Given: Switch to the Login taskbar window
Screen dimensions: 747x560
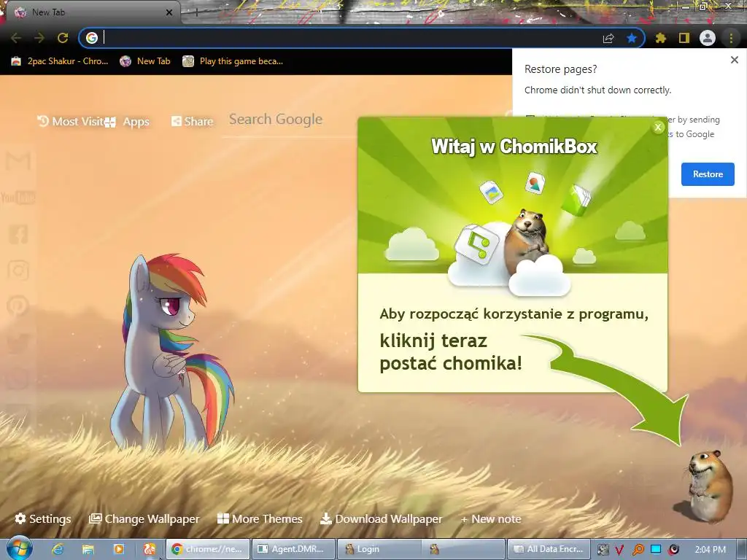Looking at the screenshot, I should click(x=379, y=549).
